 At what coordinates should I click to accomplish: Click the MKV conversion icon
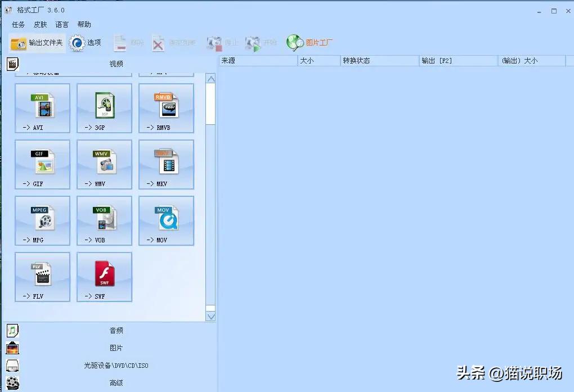(167, 164)
